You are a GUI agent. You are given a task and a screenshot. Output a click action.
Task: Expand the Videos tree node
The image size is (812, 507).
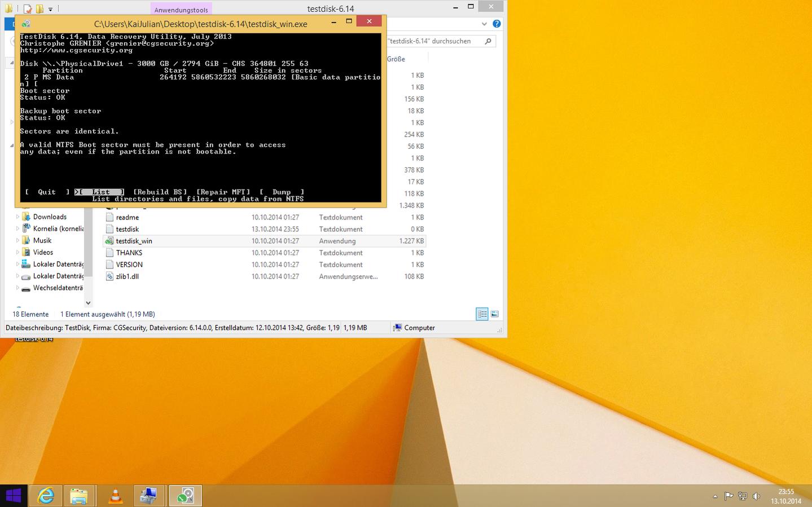click(x=17, y=252)
